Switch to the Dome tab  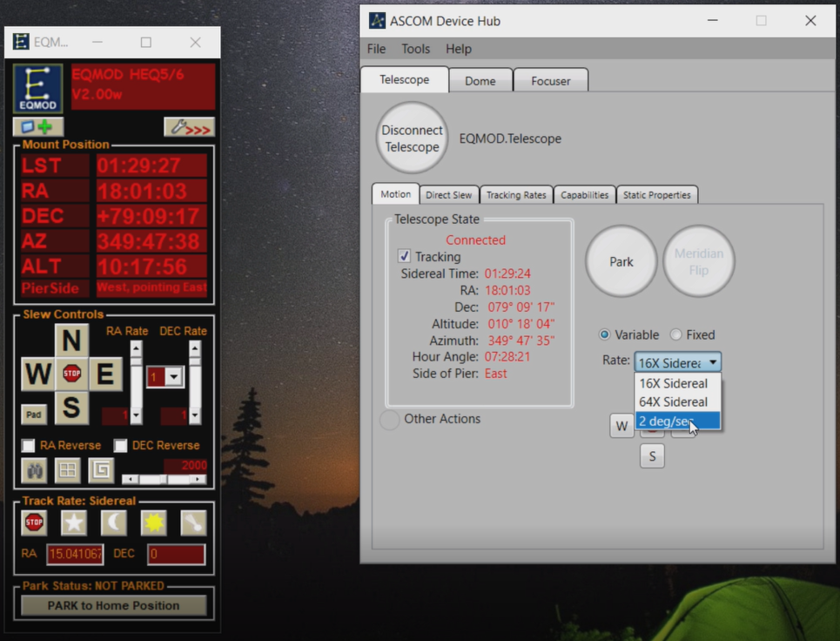[480, 81]
